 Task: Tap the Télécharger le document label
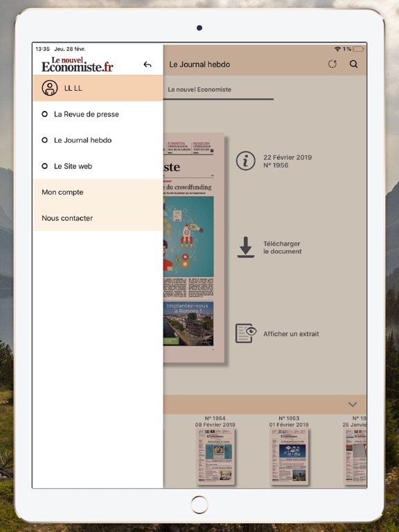tap(283, 247)
